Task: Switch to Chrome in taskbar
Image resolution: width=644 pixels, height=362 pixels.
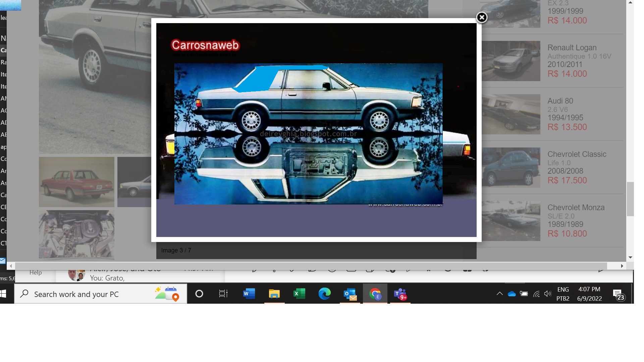Action: [375, 294]
